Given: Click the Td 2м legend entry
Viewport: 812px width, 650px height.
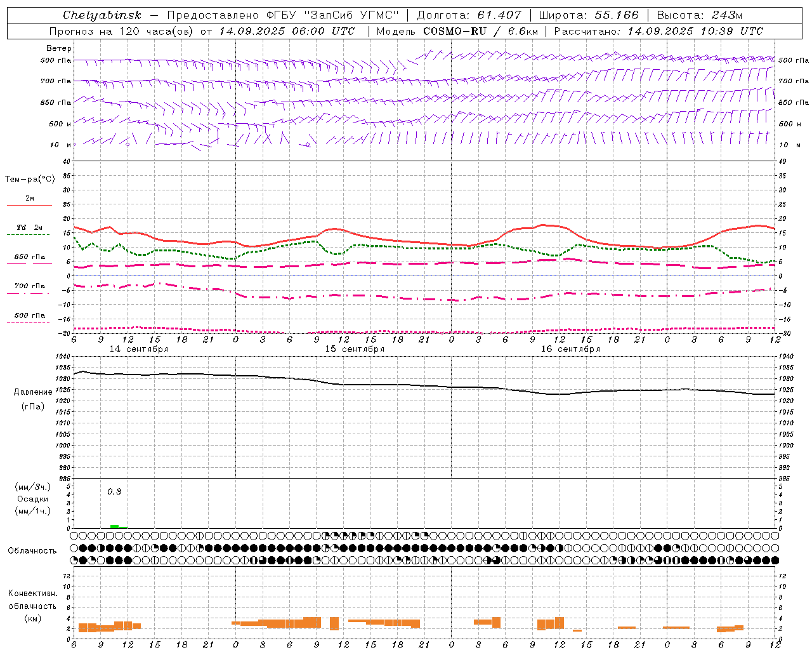Looking at the screenshot, I should 30,227.
